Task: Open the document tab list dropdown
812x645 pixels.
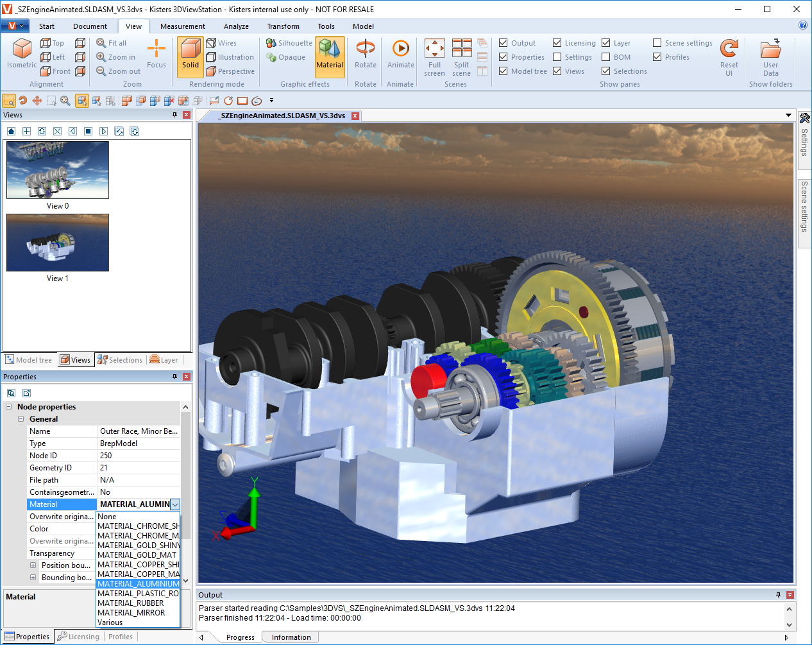Action: click(x=788, y=116)
